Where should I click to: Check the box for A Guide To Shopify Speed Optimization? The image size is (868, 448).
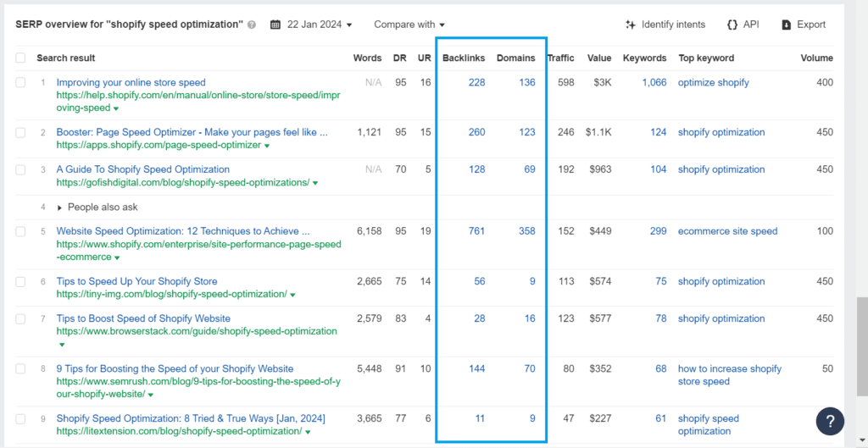[x=20, y=169]
